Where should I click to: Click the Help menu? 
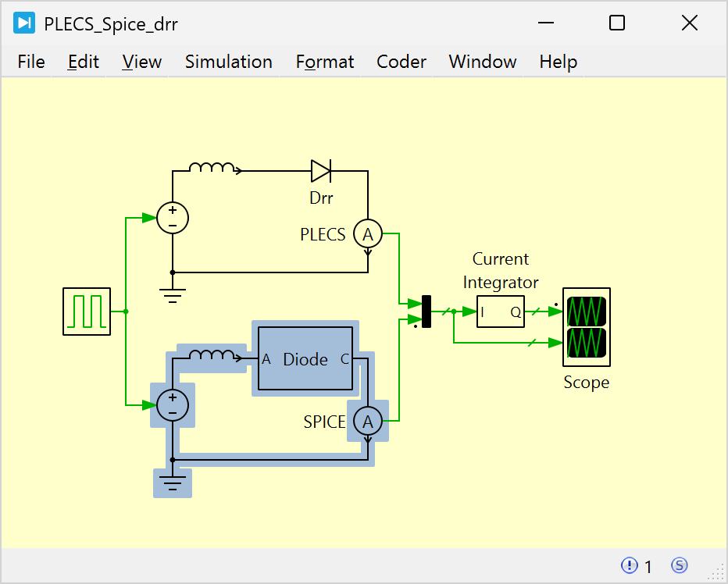coord(558,62)
